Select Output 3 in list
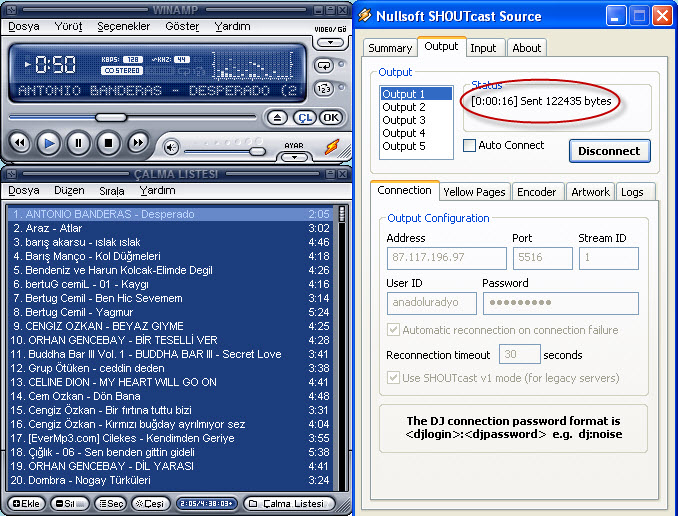This screenshot has height=516, width=678. click(x=416, y=120)
